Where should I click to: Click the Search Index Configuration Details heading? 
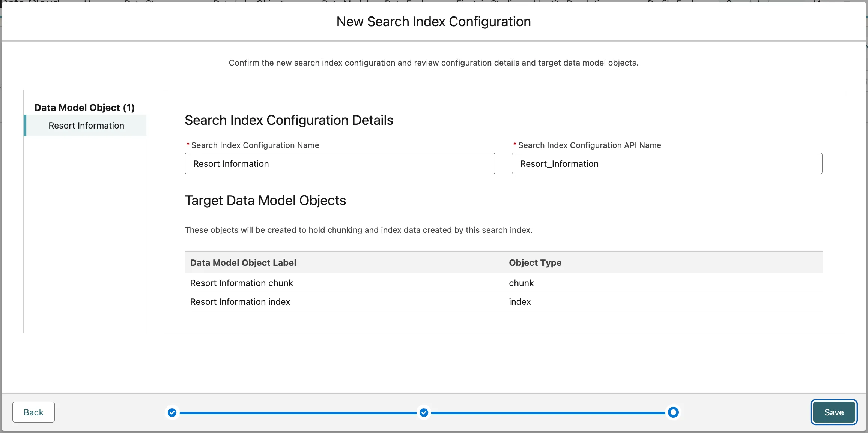click(x=289, y=120)
